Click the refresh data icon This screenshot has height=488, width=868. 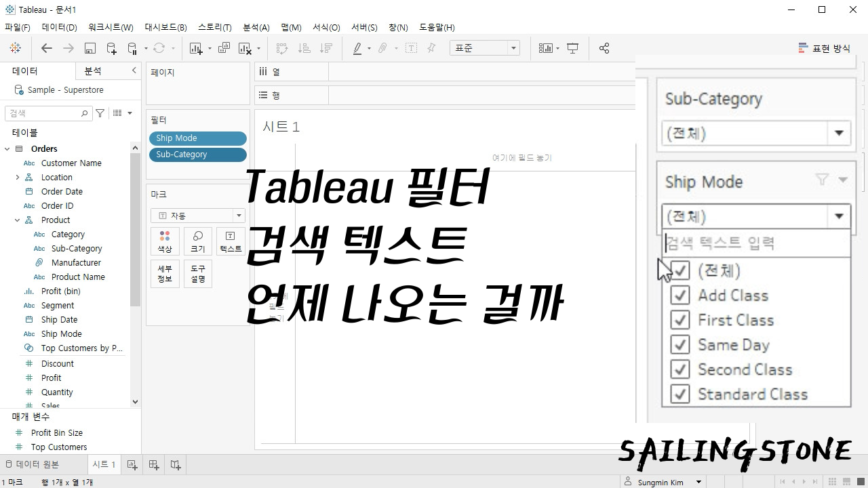159,48
